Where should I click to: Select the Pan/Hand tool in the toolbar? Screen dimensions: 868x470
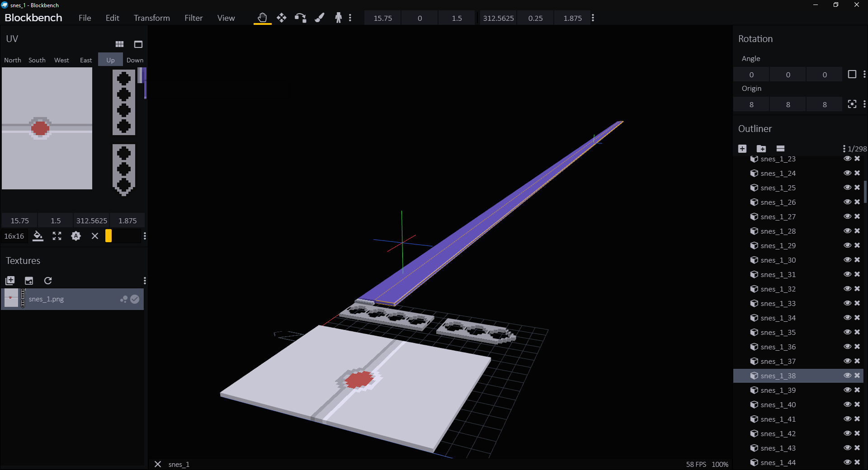click(x=262, y=18)
